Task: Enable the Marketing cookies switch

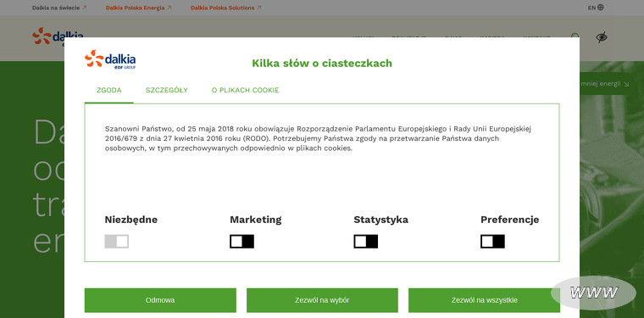Action: (241, 242)
